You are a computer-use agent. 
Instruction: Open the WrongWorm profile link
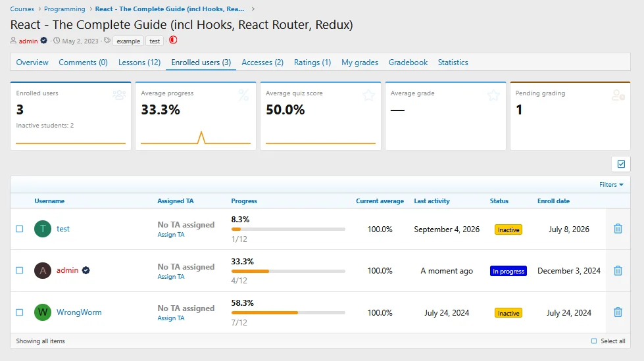(x=79, y=312)
